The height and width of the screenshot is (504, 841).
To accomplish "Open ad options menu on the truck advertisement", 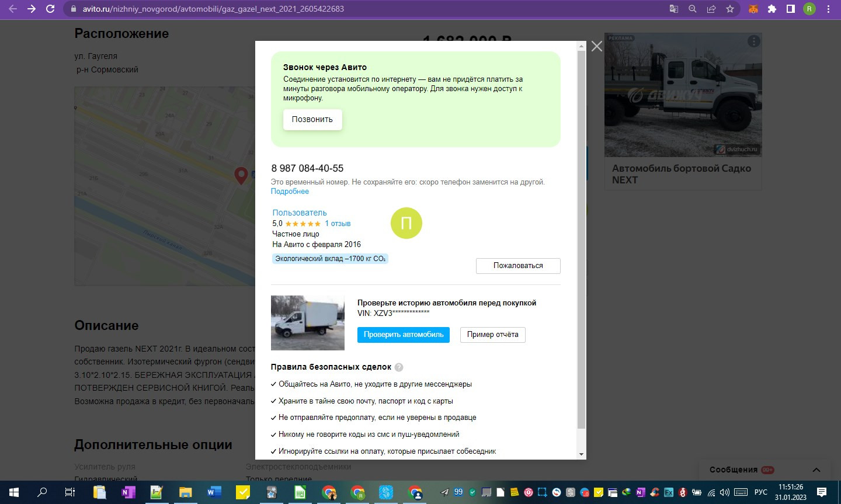I will click(754, 41).
